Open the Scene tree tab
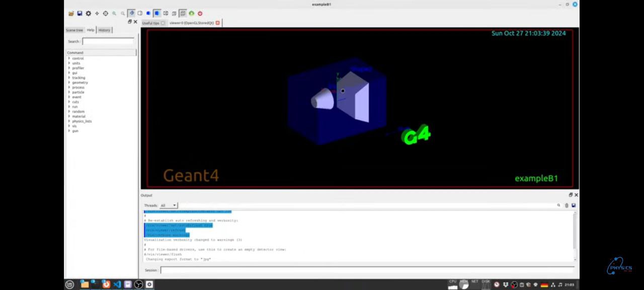The image size is (644, 290). coord(74,30)
